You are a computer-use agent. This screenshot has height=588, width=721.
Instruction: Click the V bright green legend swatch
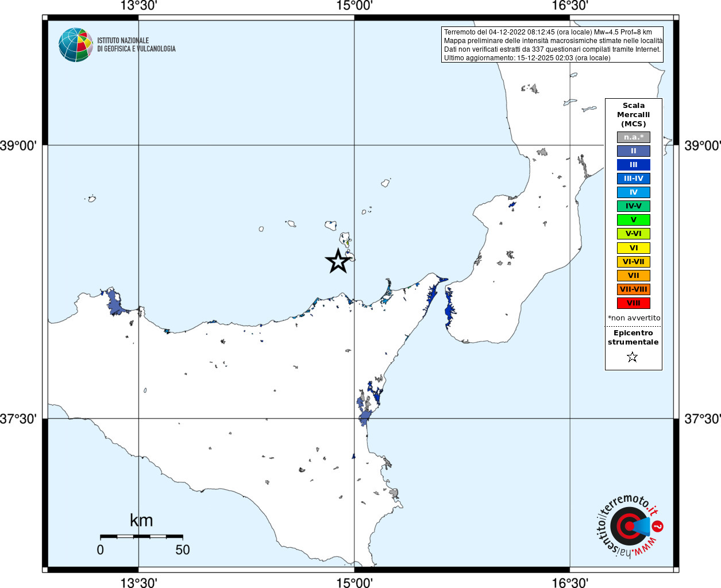point(634,220)
